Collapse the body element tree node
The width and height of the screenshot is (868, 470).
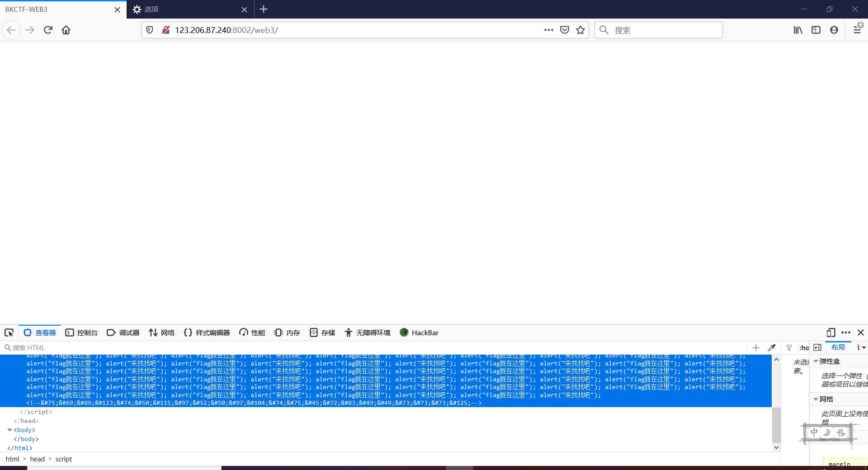(9, 430)
